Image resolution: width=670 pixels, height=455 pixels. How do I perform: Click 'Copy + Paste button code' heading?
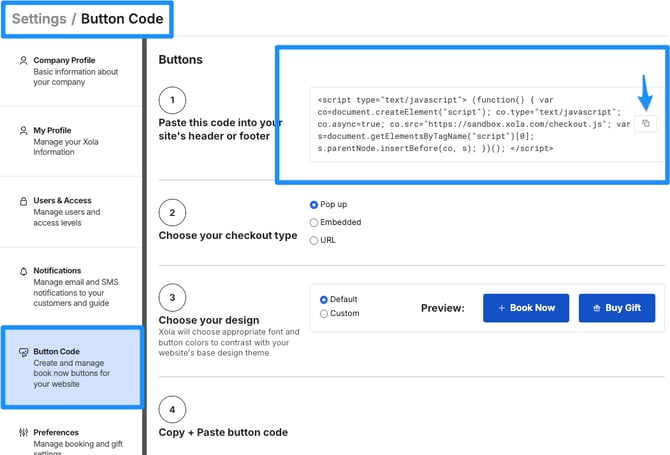223,432
